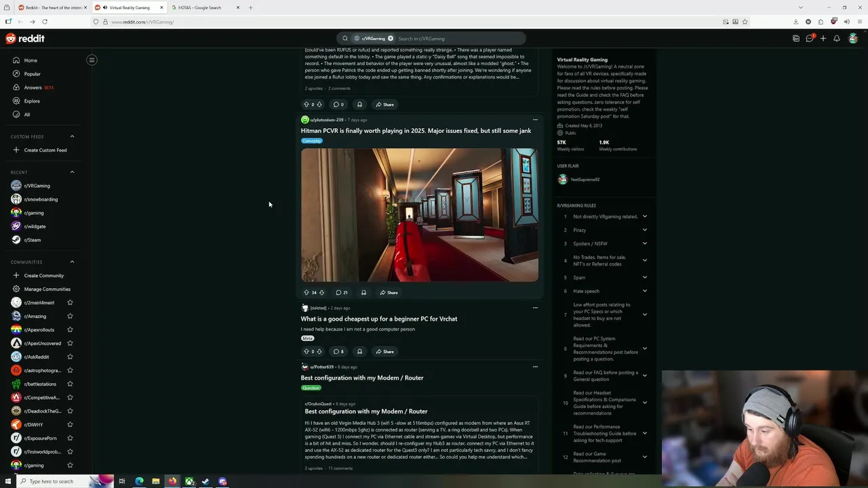The width and height of the screenshot is (868, 488).
Task: Open u/plutonium-239 profile
Action: coord(326,120)
